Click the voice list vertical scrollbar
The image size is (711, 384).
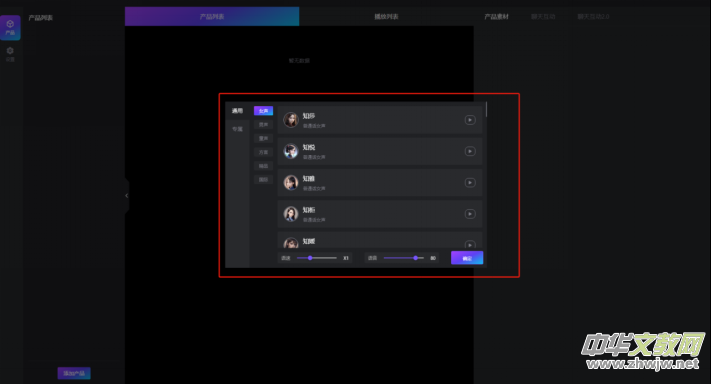tap(486, 109)
